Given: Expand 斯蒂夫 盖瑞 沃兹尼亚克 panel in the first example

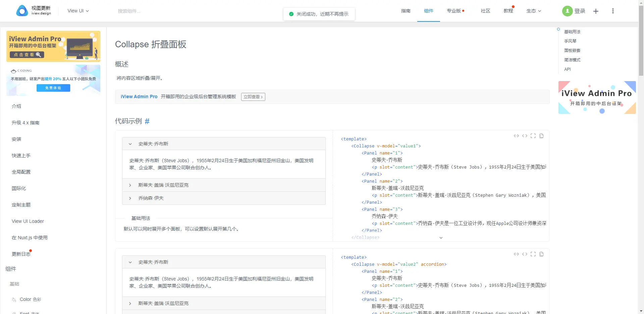Looking at the screenshot, I should [x=224, y=185].
